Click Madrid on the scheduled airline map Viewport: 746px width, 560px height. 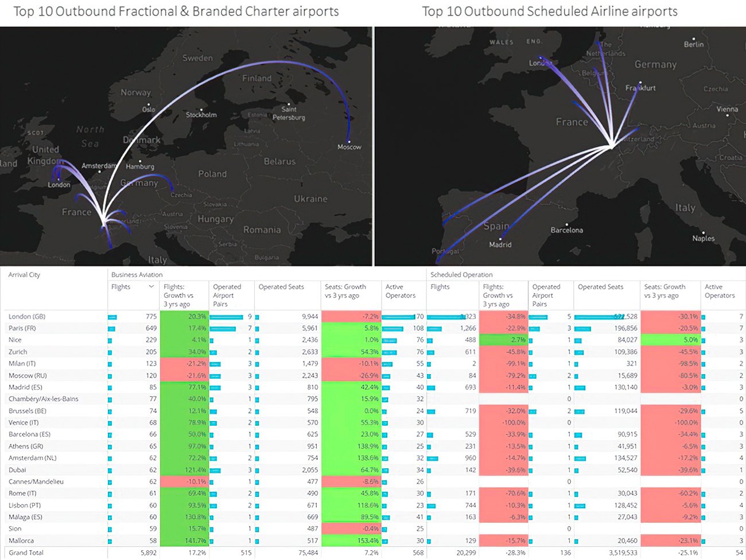[500, 244]
